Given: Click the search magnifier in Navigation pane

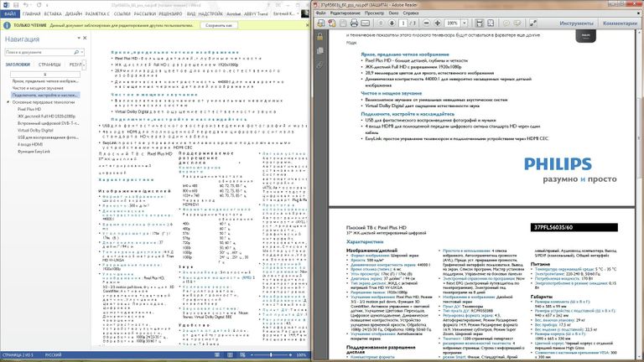Looking at the screenshot, I should click(76, 52).
